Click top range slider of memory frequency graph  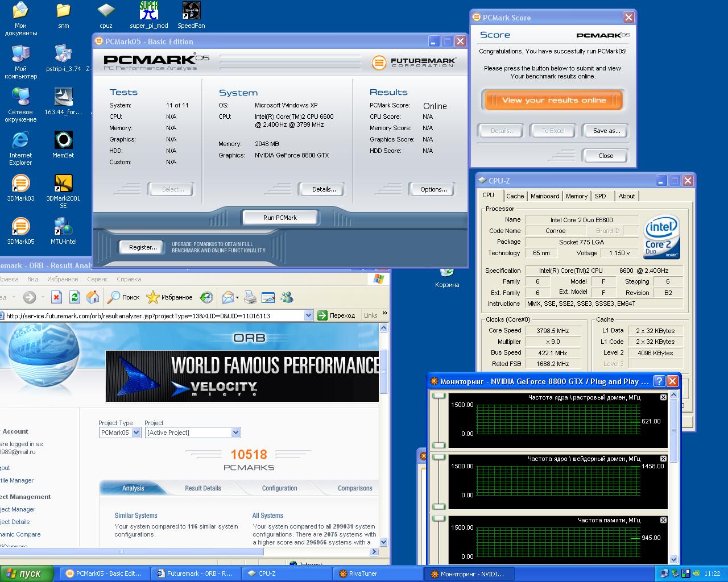tap(439, 519)
